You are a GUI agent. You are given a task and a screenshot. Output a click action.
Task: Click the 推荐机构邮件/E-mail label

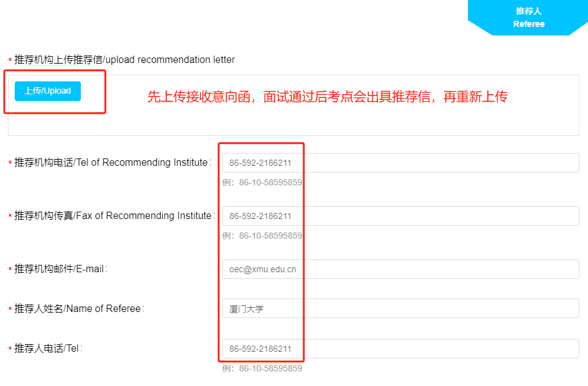pyautogui.click(x=60, y=269)
